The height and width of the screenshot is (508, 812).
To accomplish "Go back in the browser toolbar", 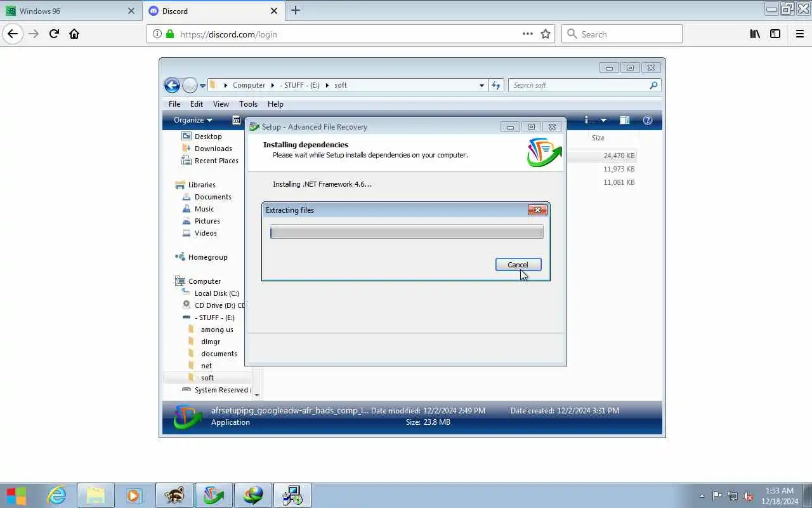I will tap(13, 34).
